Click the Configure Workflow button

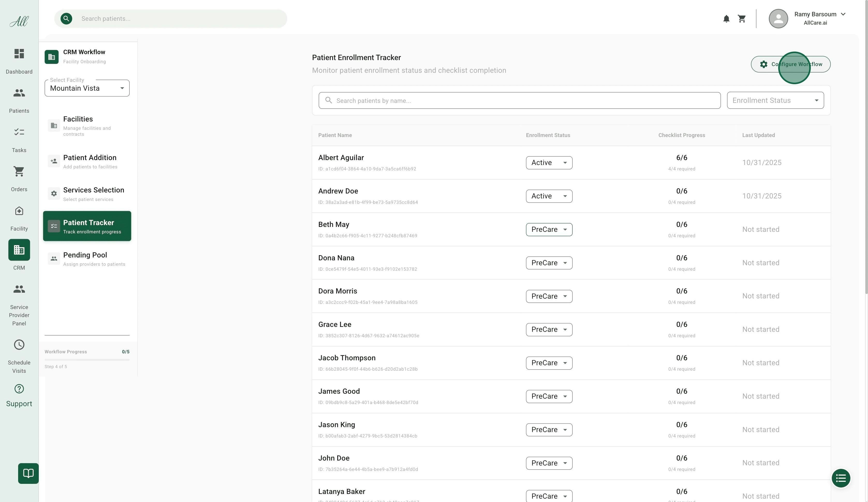click(791, 64)
